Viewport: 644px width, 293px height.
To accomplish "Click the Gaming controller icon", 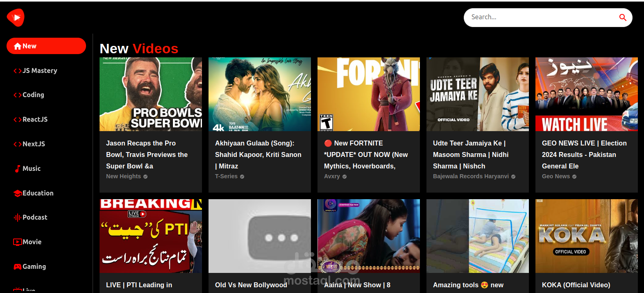I will coord(18,267).
